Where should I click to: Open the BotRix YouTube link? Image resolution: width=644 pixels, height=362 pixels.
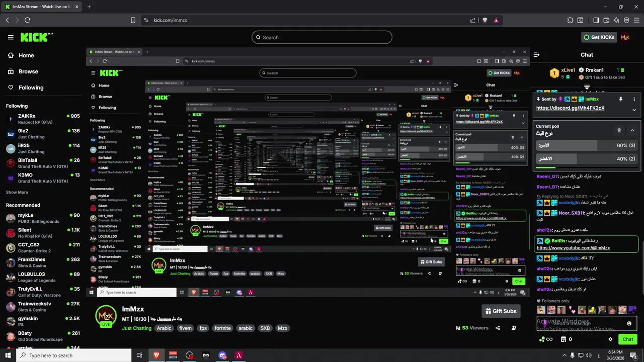[x=573, y=248]
